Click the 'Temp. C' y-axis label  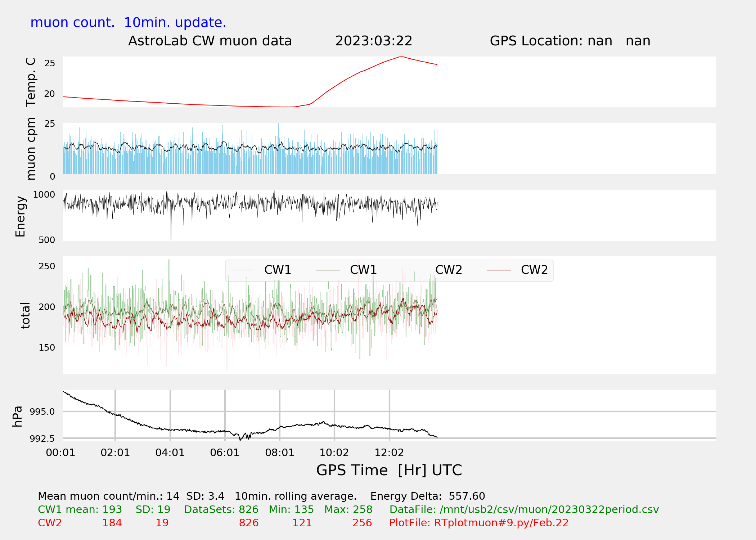click(31, 82)
